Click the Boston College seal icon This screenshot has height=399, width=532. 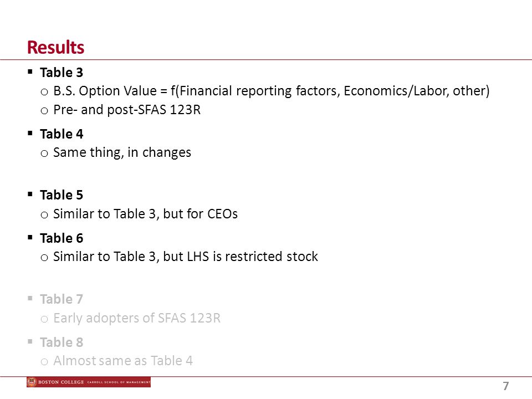[32, 382]
